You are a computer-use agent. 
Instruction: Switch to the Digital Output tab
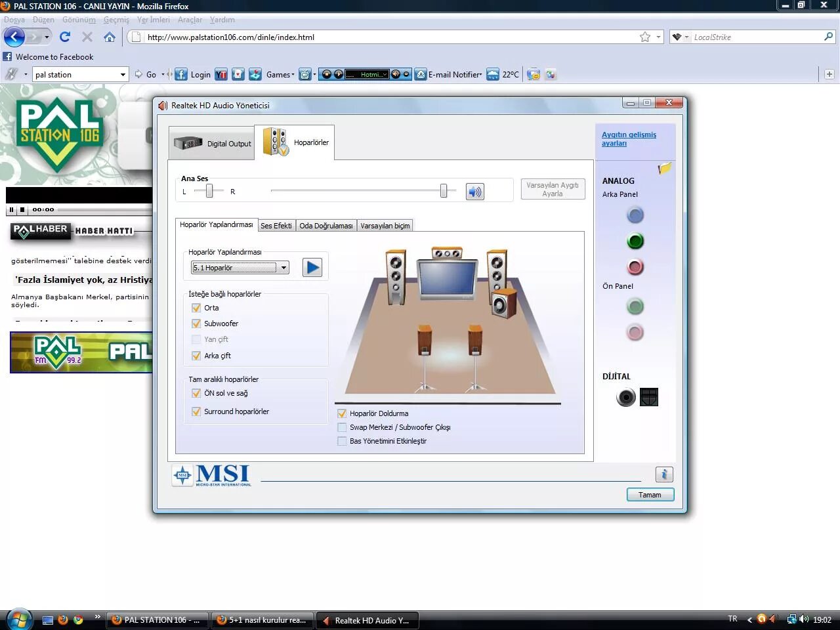[212, 143]
